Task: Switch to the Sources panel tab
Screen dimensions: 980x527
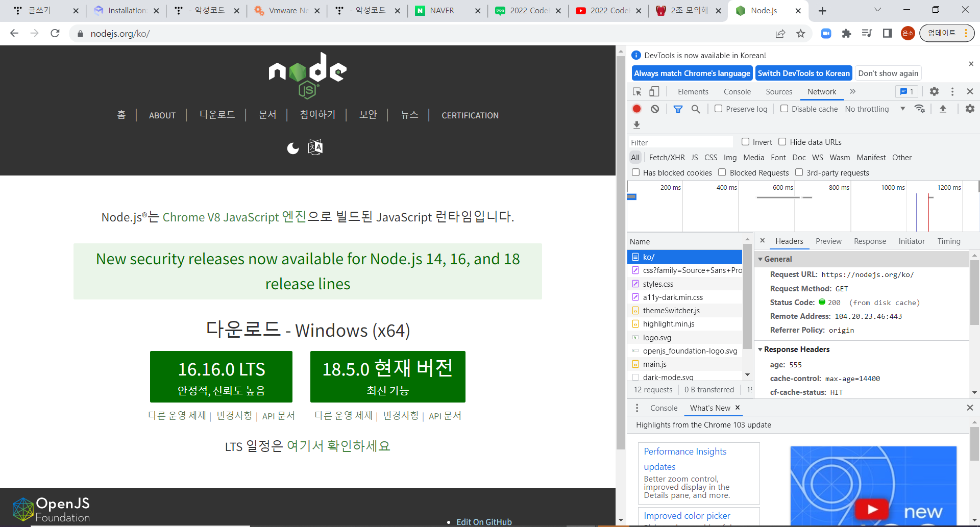Action: click(779, 92)
